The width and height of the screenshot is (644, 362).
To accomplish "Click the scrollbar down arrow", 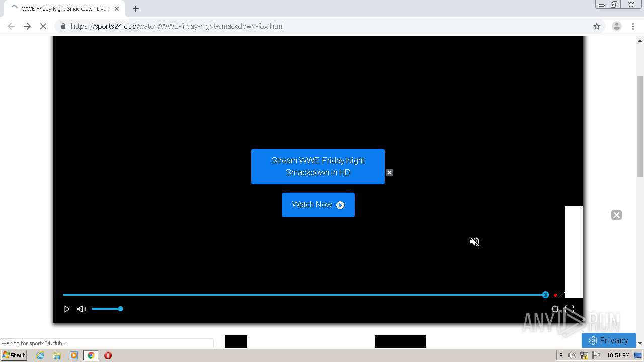I will [x=640, y=344].
